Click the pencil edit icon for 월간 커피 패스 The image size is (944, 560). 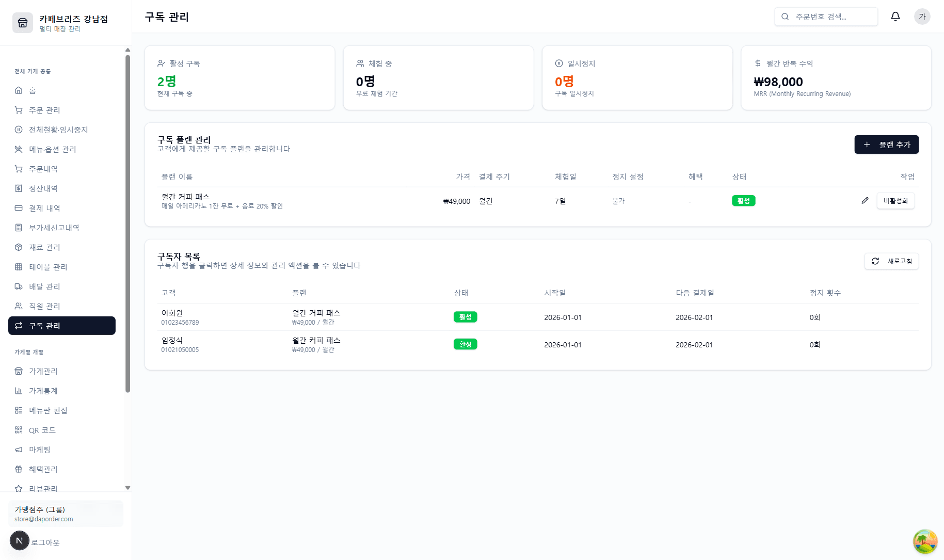pyautogui.click(x=865, y=201)
